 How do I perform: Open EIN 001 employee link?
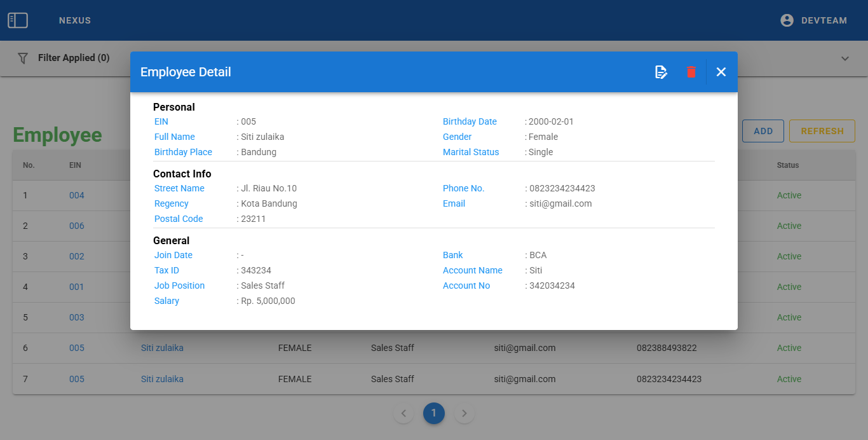77,287
